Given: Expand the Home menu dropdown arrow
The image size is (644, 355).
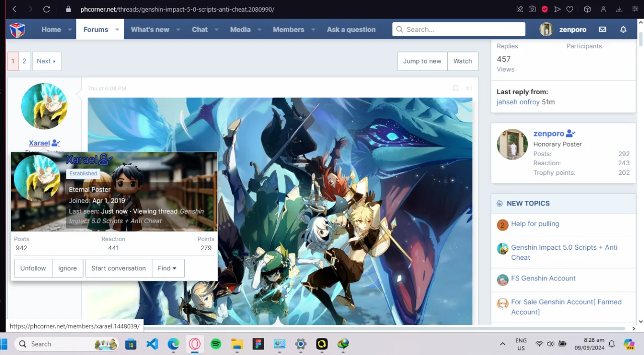Looking at the screenshot, I should pyautogui.click(x=70, y=30).
